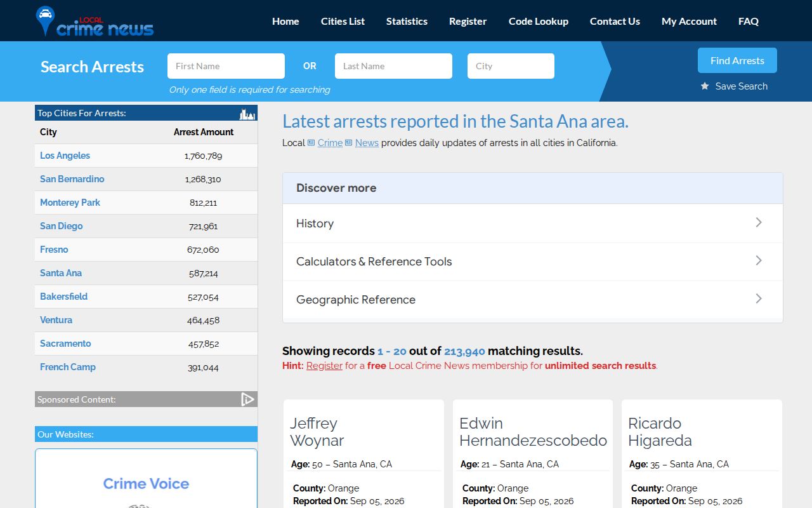Open San Diego arrests link
812x508 pixels.
point(61,226)
